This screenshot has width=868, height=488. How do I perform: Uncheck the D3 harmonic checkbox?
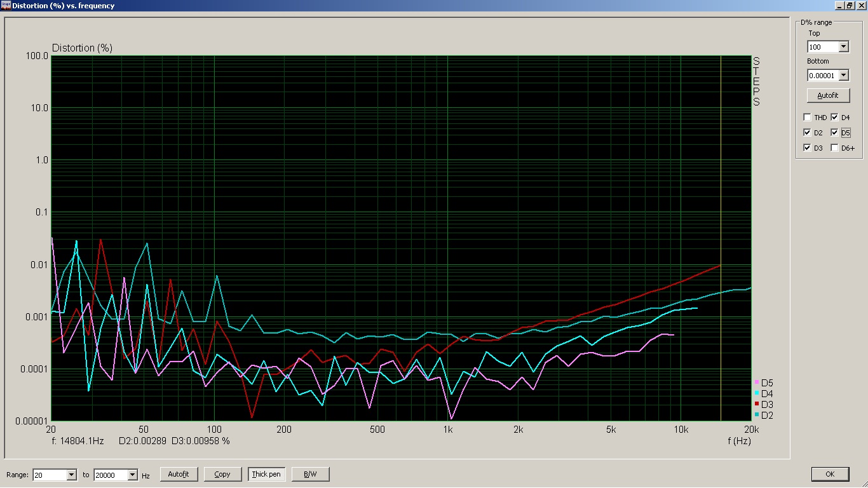[807, 148]
